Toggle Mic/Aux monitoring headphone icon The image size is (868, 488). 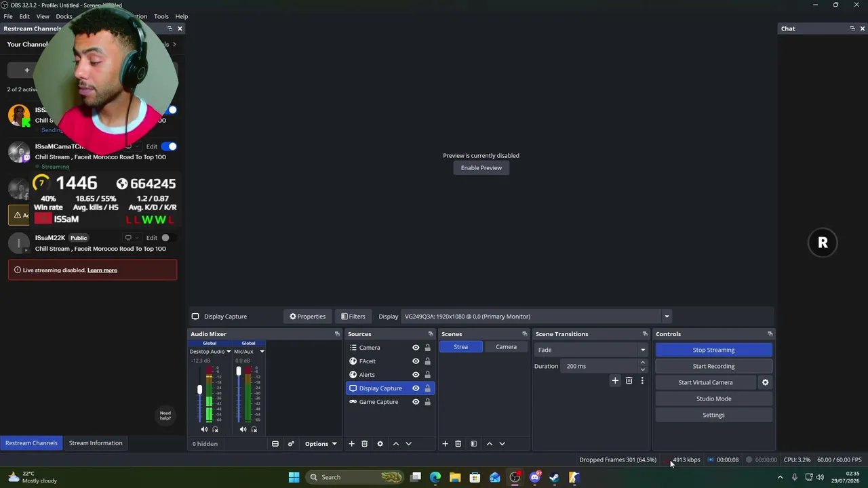[254, 429]
